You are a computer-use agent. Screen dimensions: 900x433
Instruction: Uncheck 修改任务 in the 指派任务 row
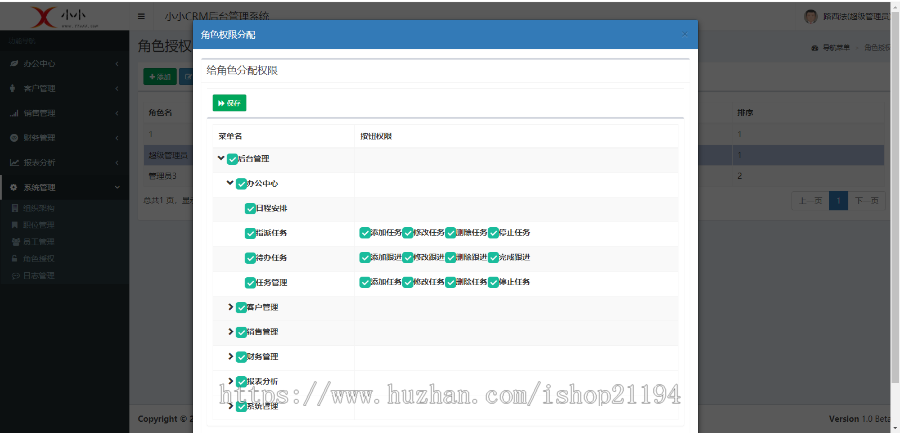click(408, 233)
